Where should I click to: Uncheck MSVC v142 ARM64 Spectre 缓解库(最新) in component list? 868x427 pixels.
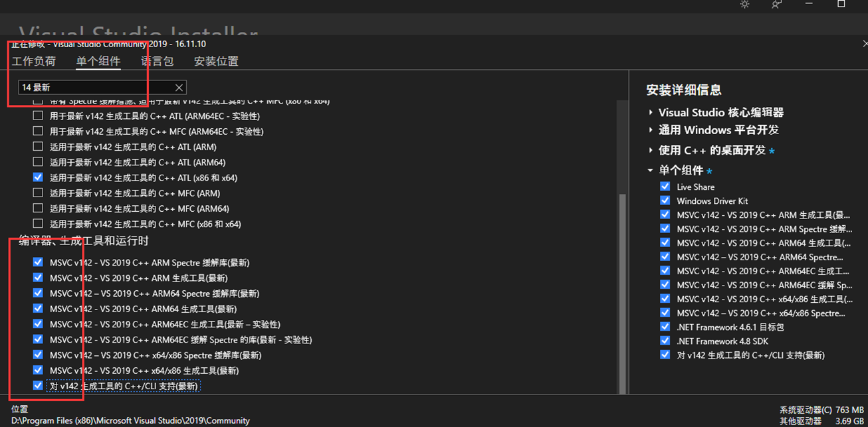click(38, 293)
